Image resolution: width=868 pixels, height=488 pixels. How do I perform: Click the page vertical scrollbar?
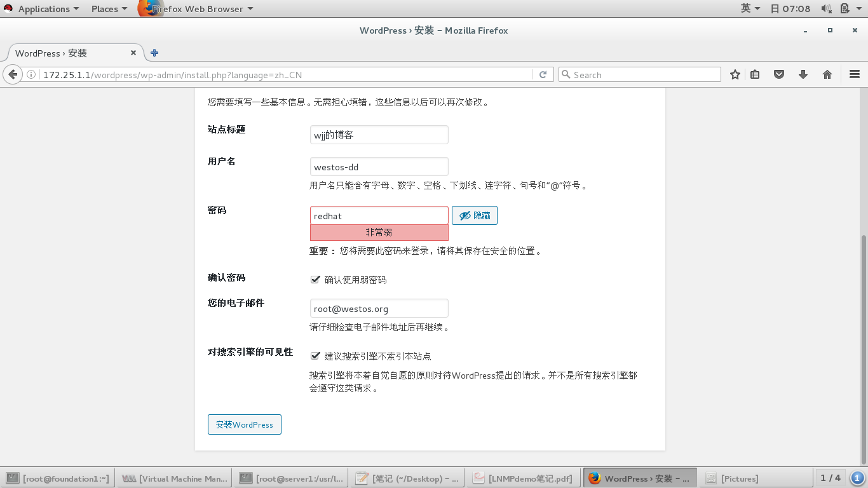(x=863, y=348)
